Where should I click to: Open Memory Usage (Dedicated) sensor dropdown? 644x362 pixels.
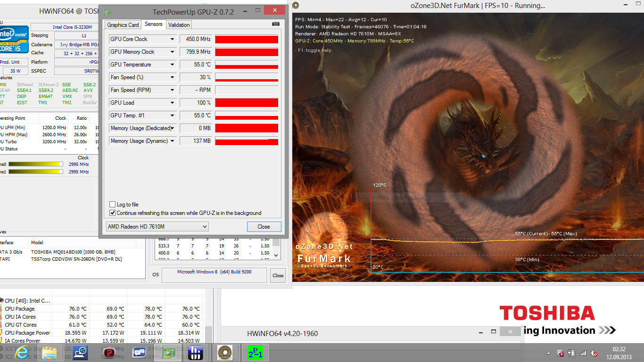(172, 128)
